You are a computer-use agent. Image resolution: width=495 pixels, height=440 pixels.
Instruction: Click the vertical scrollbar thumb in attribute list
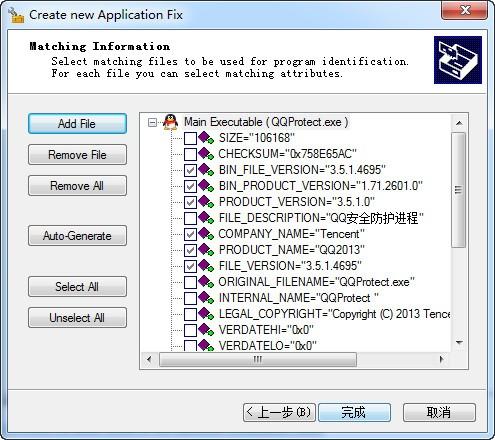459,190
